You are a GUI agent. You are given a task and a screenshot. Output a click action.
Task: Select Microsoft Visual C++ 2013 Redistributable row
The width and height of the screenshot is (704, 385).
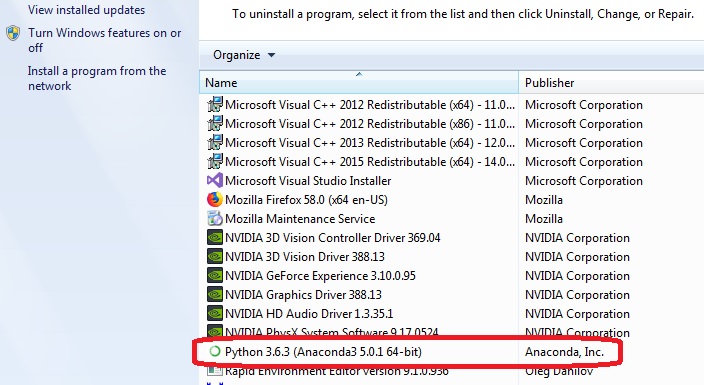click(451, 143)
